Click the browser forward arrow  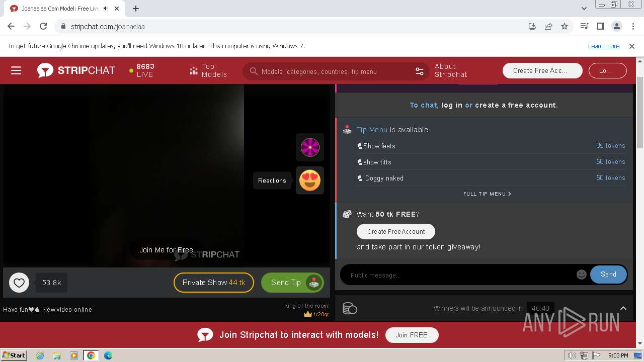(27, 26)
